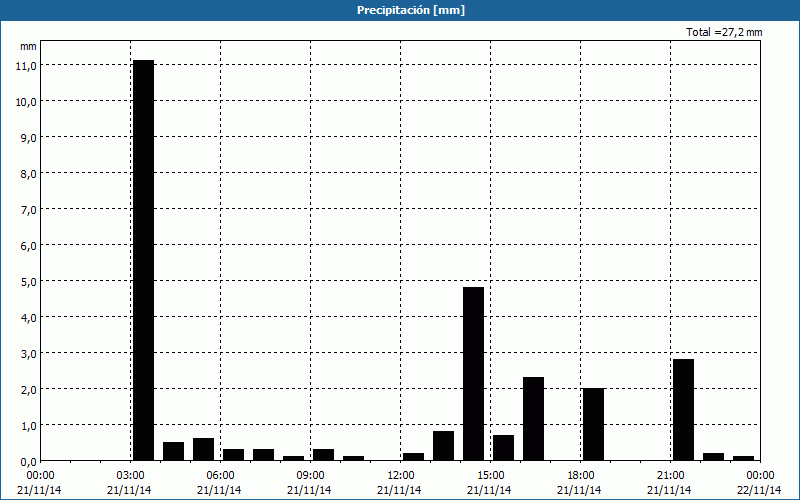Image resolution: width=800 pixels, height=500 pixels.
Task: Select the 4,8 mm bar before 15:00
Action: pos(473,374)
